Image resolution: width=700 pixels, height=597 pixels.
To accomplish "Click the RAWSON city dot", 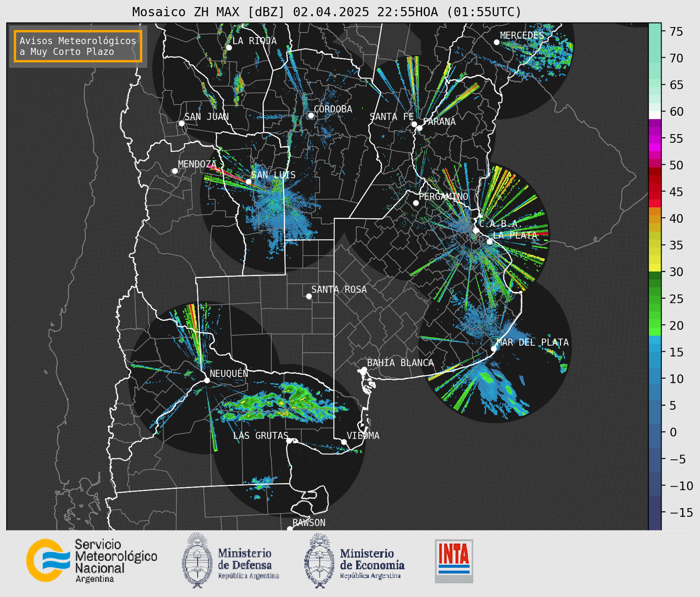I will [x=290, y=529].
